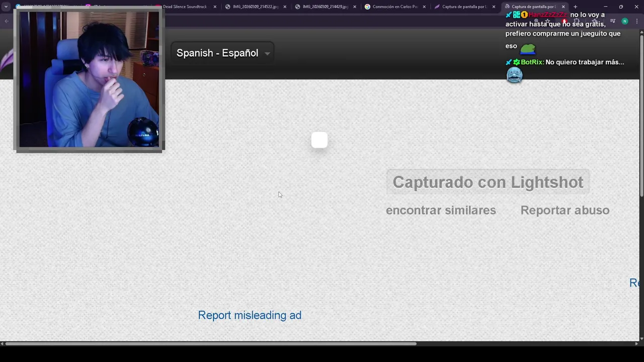Switch to the IMG_20260309_214522.jpg tab

click(255, 7)
